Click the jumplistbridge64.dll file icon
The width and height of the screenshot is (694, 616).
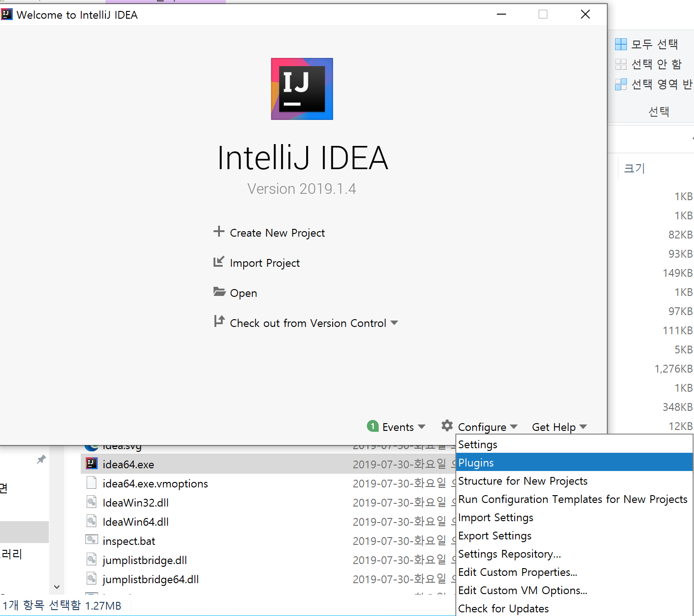pyautogui.click(x=92, y=579)
